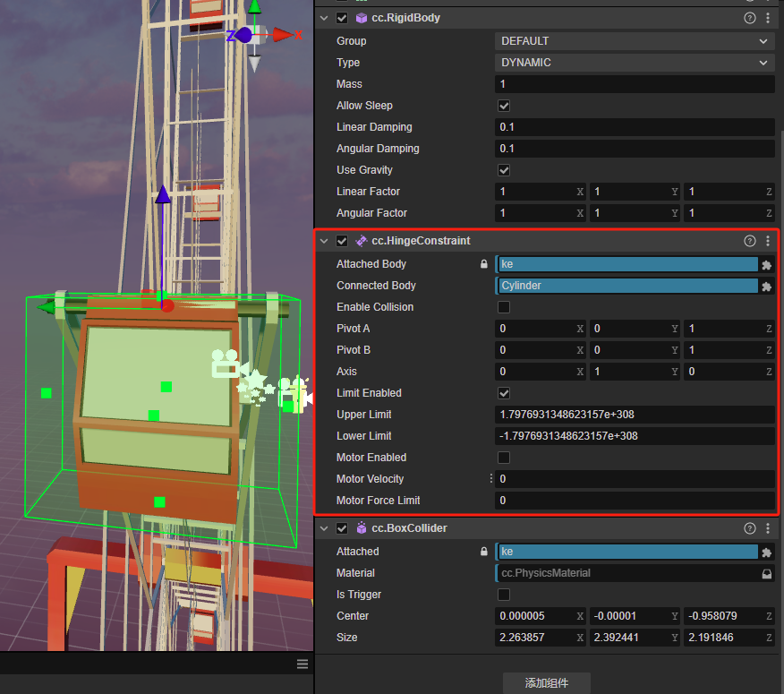Open the bottom panel hamburger menu
Viewport: 784px width, 694px height.
pos(303,664)
